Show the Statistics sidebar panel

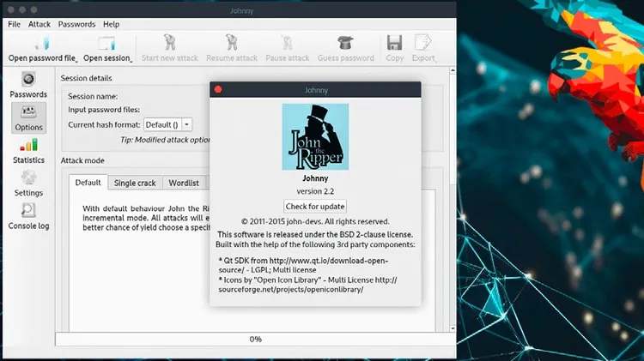click(28, 149)
